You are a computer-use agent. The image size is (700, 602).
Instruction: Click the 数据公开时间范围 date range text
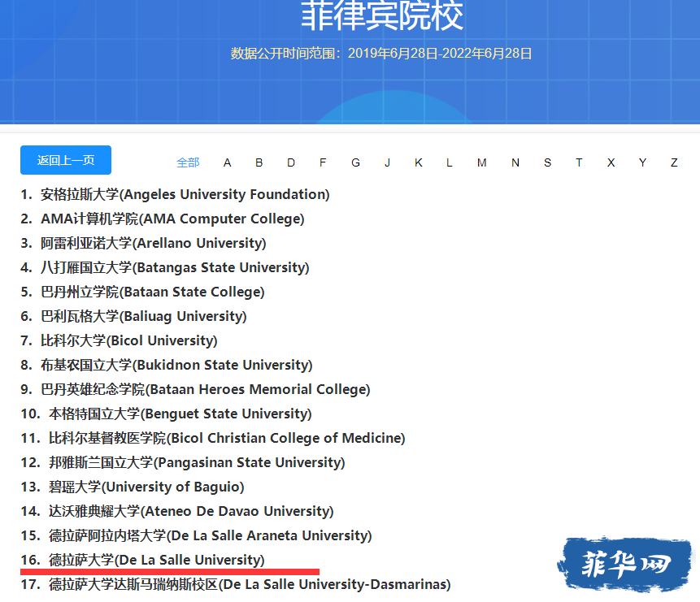tap(381, 54)
